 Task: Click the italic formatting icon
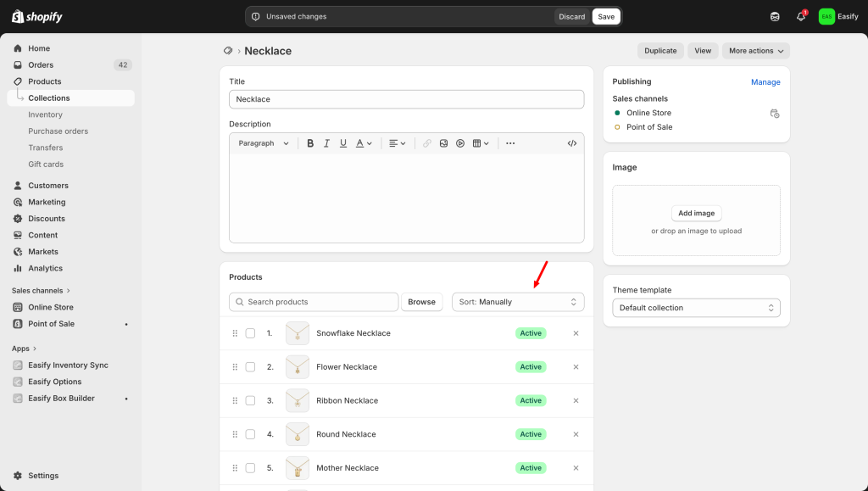click(326, 143)
